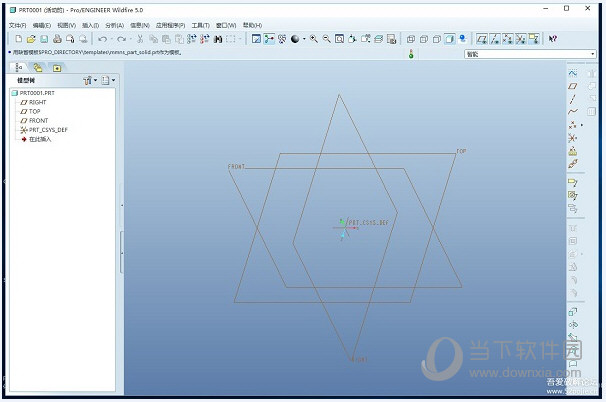Viewport: 606px width, 402px height.
Task: Select the TOP datum plane in tree
Action: coord(30,111)
